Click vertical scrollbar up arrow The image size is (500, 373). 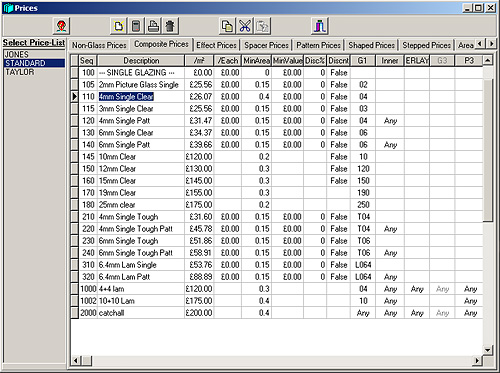[488, 60]
